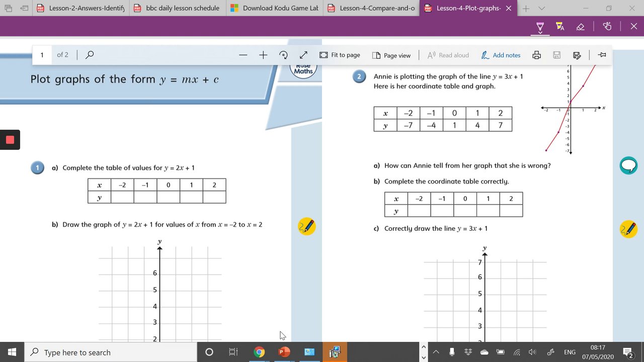Toggle touch writing hand icon

tap(607, 27)
